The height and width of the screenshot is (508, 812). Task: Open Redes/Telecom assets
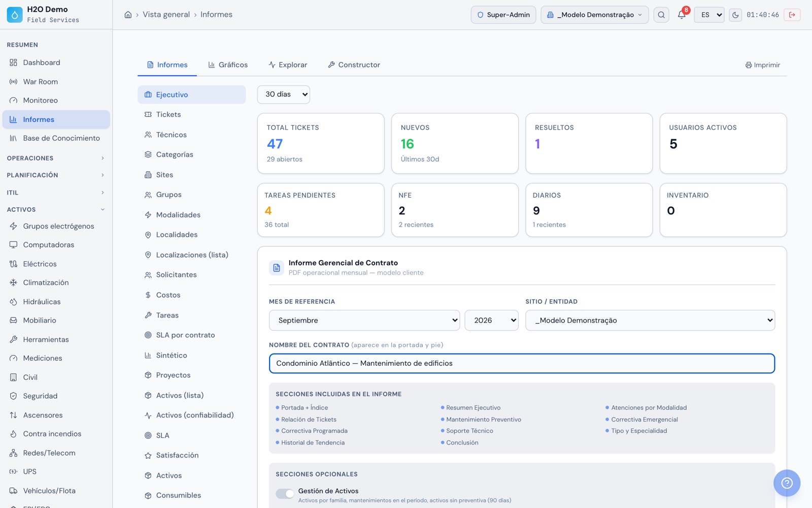[56, 453]
